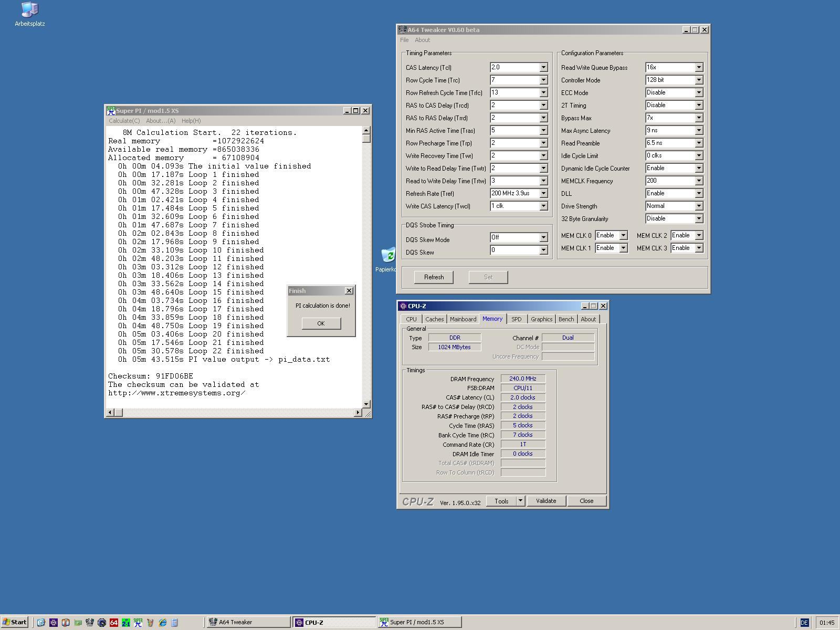This screenshot has height=630, width=840.
Task: Open the Start menu
Action: click(x=15, y=622)
